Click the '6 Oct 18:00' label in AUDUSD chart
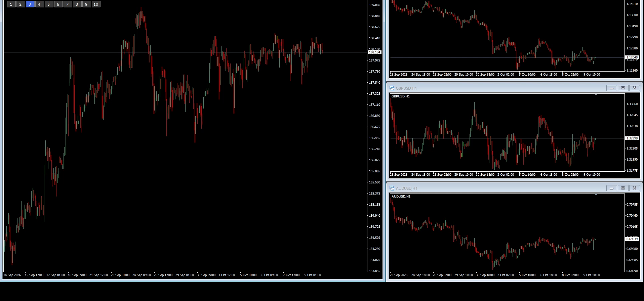The height and width of the screenshot is (301, 644). 549,275
